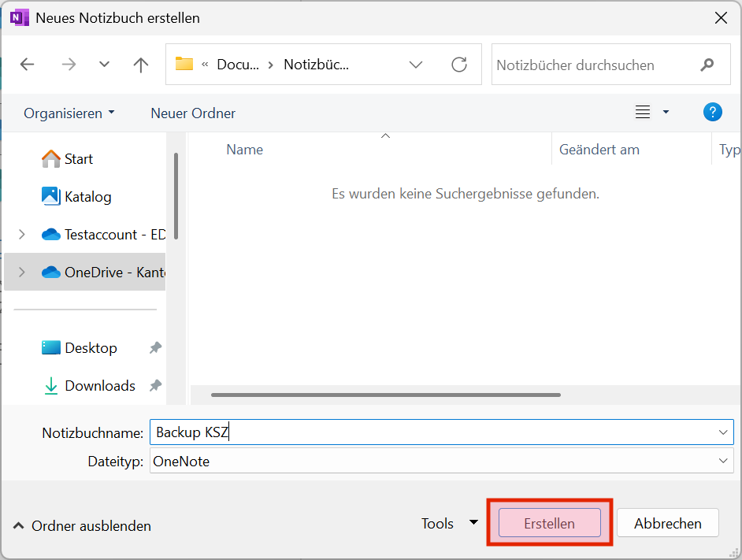Open the view options dropdown arrow

(666, 112)
